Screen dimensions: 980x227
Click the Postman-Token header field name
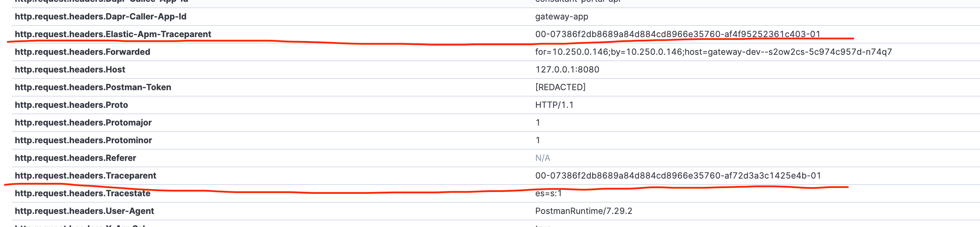(93, 87)
